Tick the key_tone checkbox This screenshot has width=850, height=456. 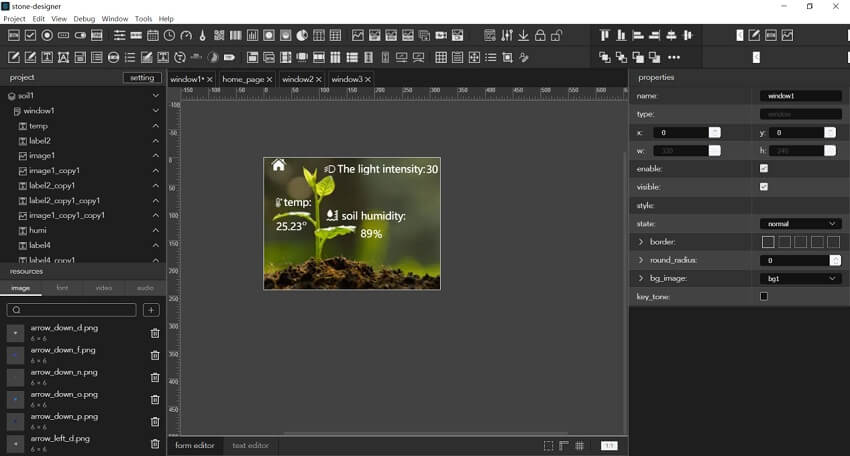pyautogui.click(x=764, y=296)
